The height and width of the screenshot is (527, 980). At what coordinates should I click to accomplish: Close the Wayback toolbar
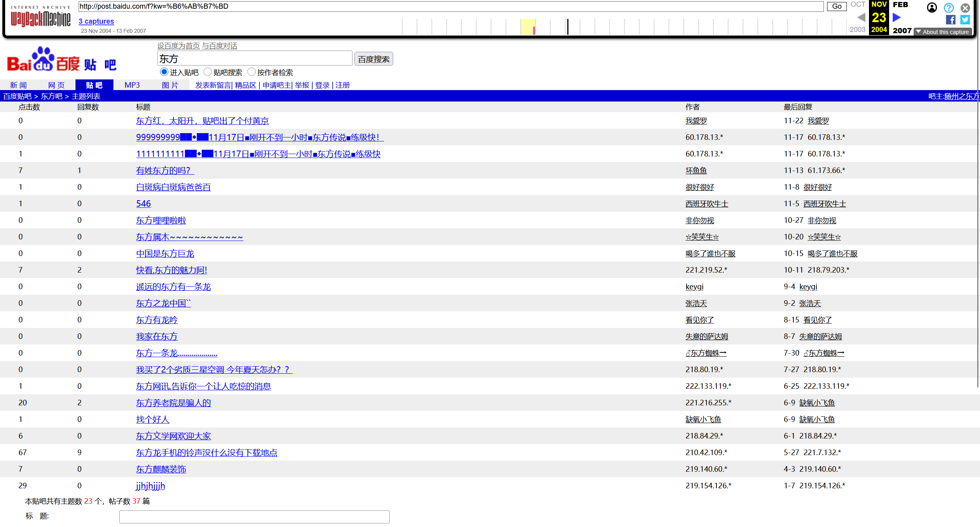pos(965,8)
